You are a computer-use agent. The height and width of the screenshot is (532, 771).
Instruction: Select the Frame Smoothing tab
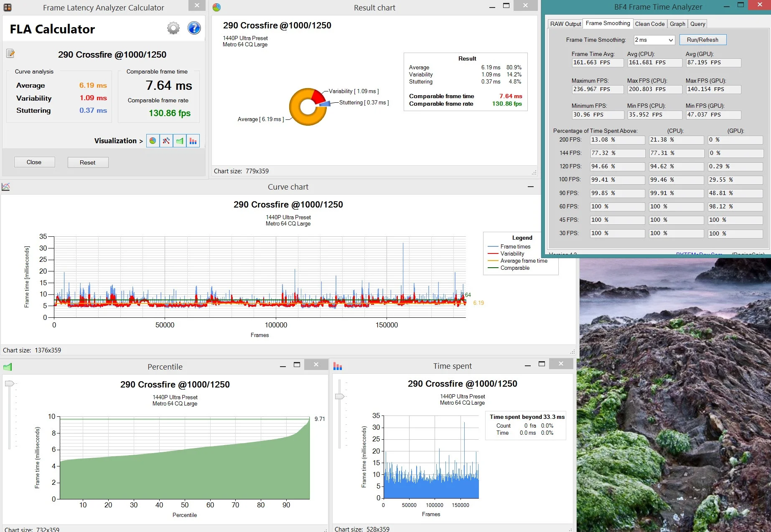pos(608,23)
